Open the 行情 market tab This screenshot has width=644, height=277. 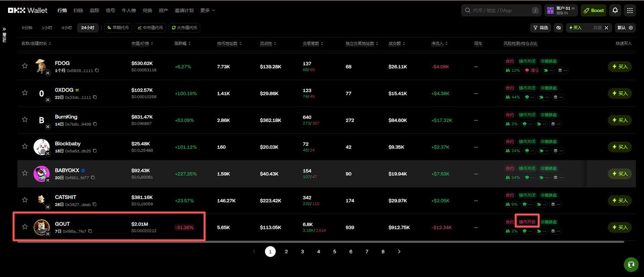[x=62, y=10]
